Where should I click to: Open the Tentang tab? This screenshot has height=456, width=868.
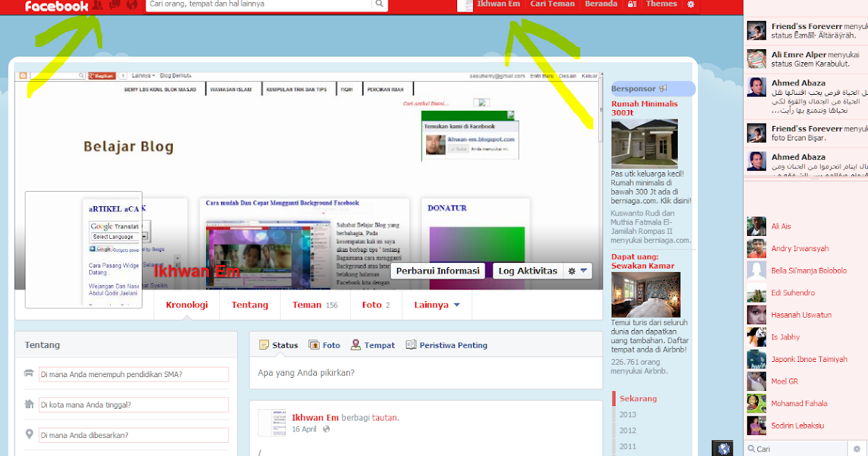pyautogui.click(x=250, y=305)
